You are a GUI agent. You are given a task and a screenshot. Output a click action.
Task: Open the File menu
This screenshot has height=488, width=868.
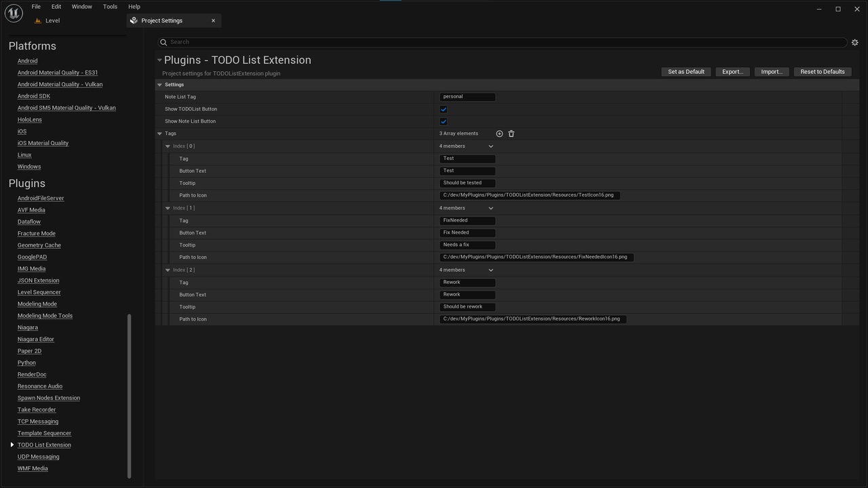click(x=36, y=7)
